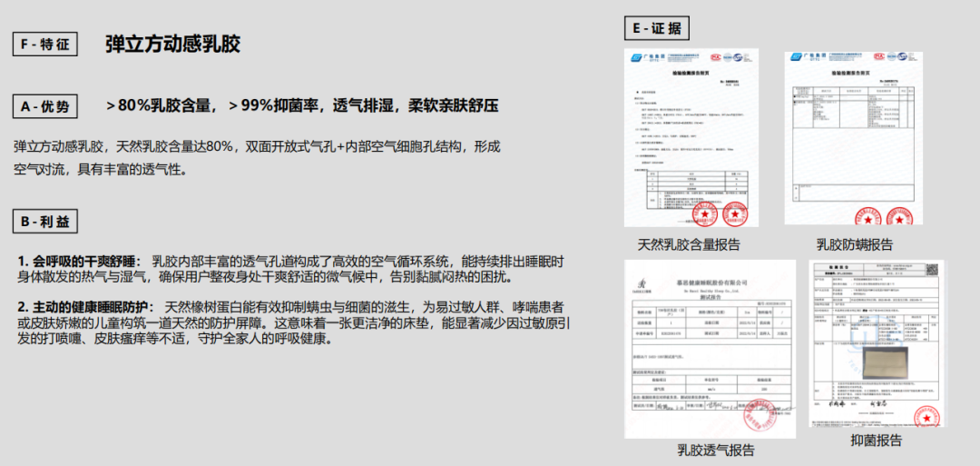The image size is (980, 466).
Task: Open the 抑菌报告 document thumbnail
Action: [x=877, y=343]
